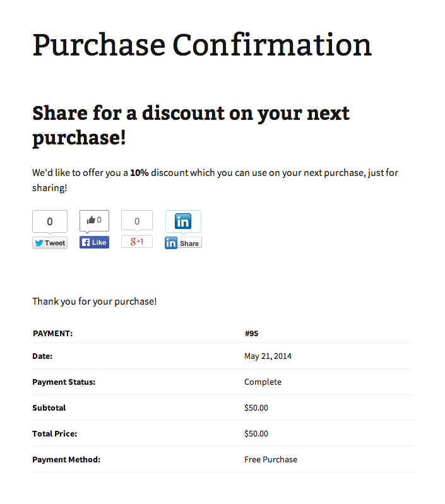The width and height of the screenshot is (445, 504).
Task: Click the Payment Method row label
Action: pos(66,460)
